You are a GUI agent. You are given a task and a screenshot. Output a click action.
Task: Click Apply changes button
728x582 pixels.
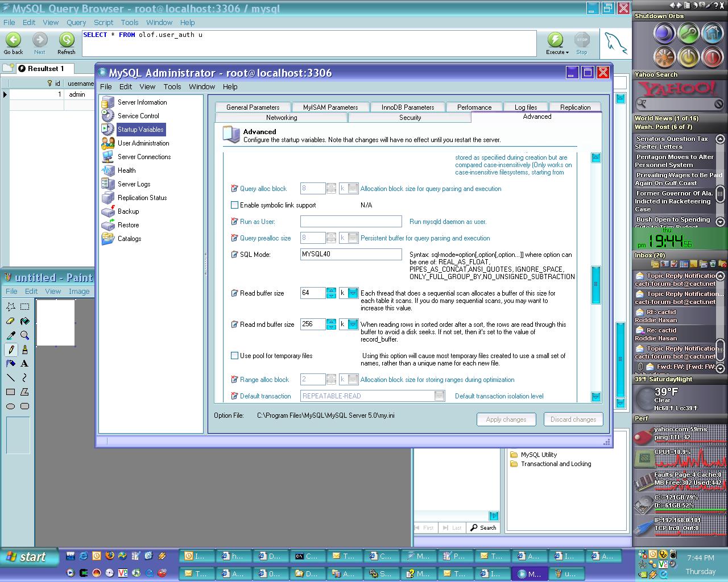pyautogui.click(x=506, y=419)
